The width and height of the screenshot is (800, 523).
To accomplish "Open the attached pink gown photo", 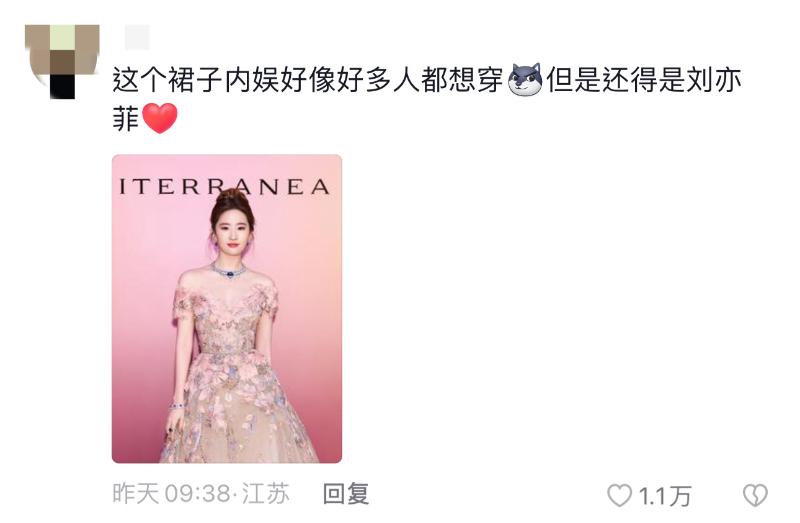I will (x=227, y=309).
